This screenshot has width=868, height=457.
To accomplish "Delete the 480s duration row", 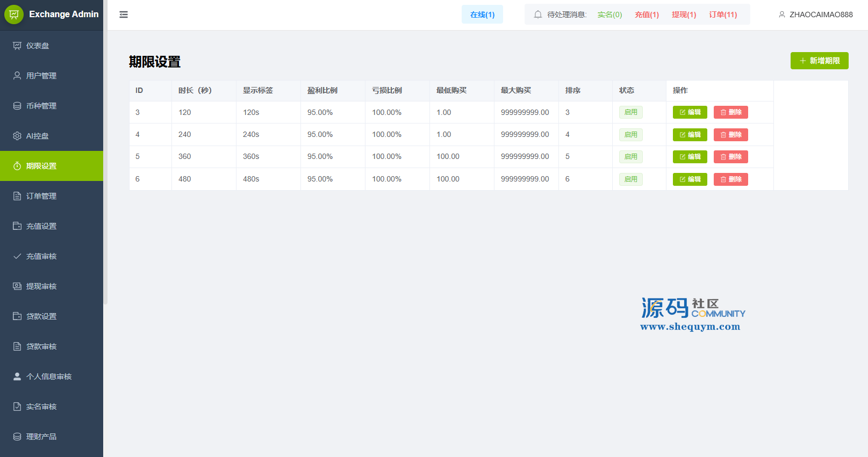I will tap(730, 179).
